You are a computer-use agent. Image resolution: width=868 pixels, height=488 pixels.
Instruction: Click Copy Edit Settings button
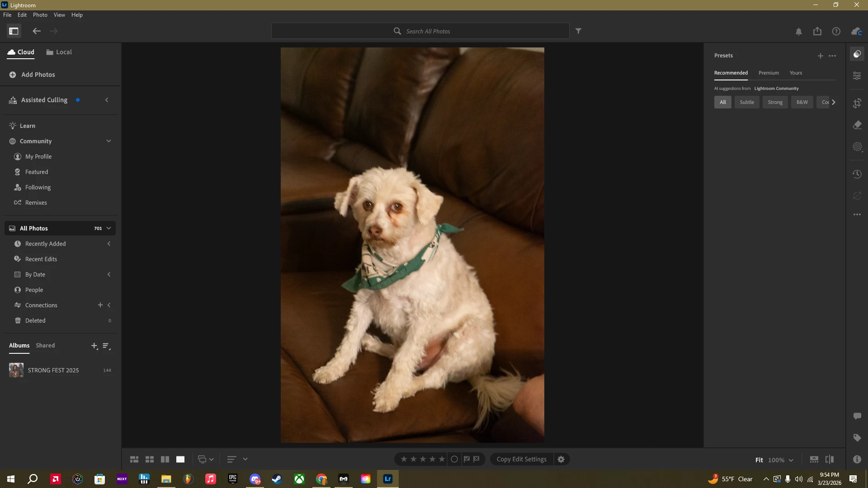[521, 459]
